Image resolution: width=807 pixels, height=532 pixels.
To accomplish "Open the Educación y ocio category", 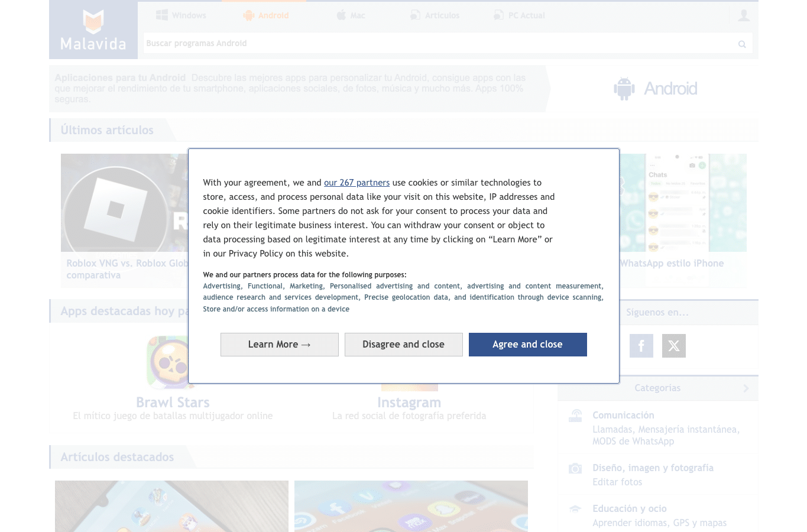I will [x=629, y=509].
